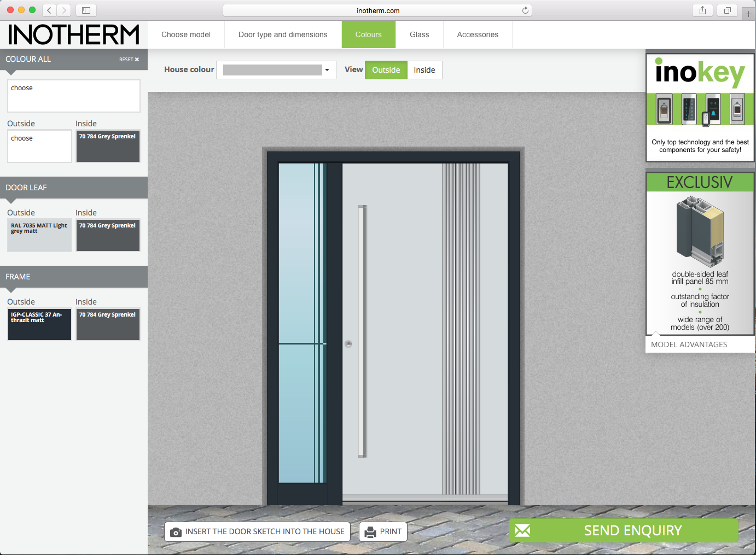
Task: Click the printer icon beside PRINT
Action: pos(370,532)
